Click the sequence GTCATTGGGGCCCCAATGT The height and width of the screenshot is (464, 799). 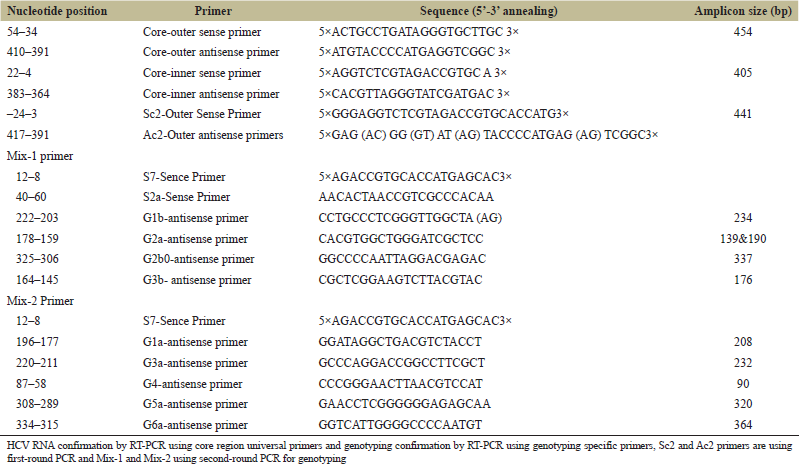385,424
